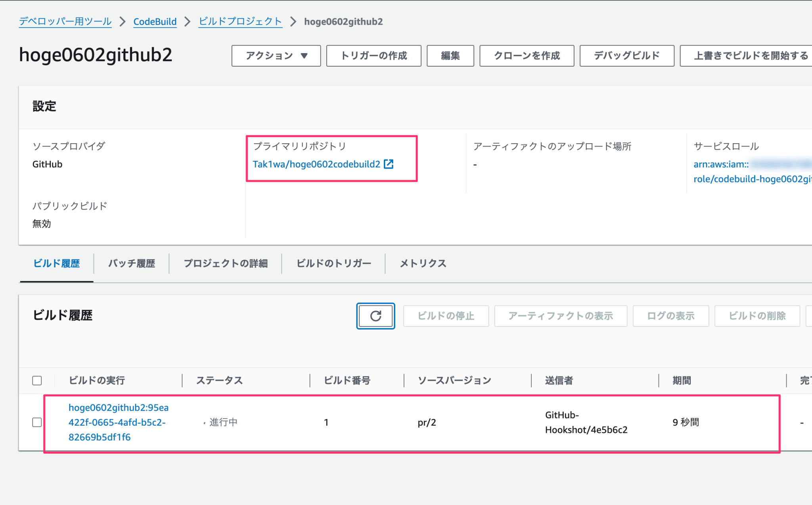Click the ビルドの削除 button

click(x=757, y=316)
